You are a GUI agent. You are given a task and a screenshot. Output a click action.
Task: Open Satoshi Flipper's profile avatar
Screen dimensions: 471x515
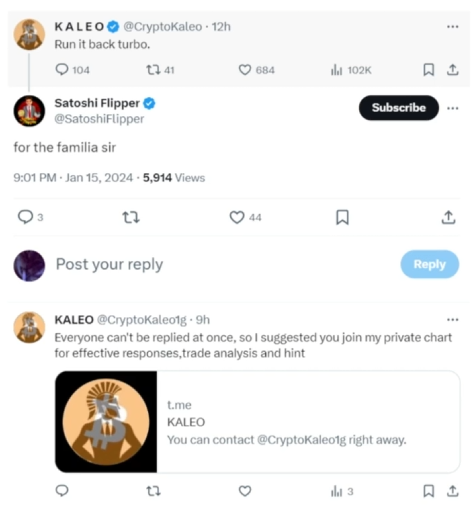pyautogui.click(x=29, y=111)
